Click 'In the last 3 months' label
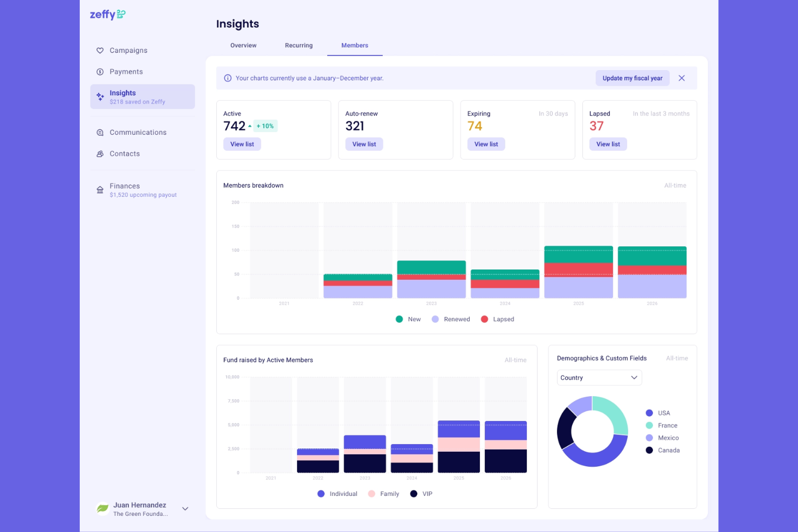The image size is (798, 532). 661,114
